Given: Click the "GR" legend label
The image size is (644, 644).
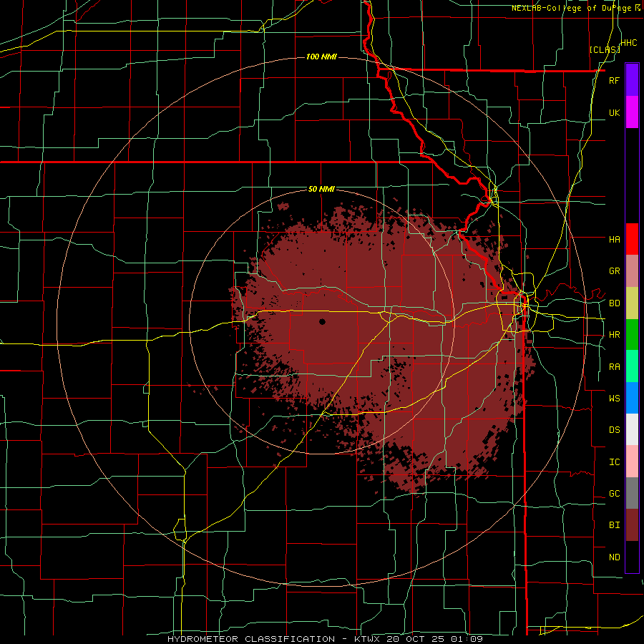Looking at the screenshot, I should click(614, 271).
